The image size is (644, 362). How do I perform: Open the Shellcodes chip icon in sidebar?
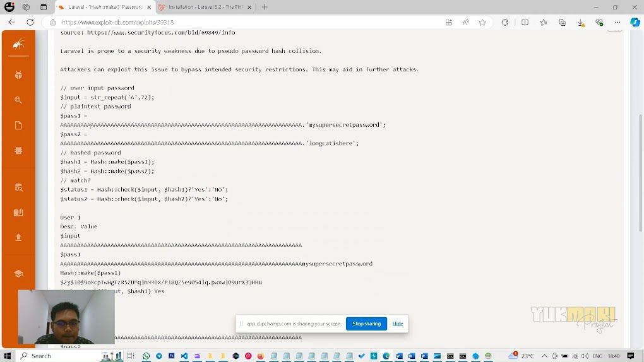click(x=18, y=151)
